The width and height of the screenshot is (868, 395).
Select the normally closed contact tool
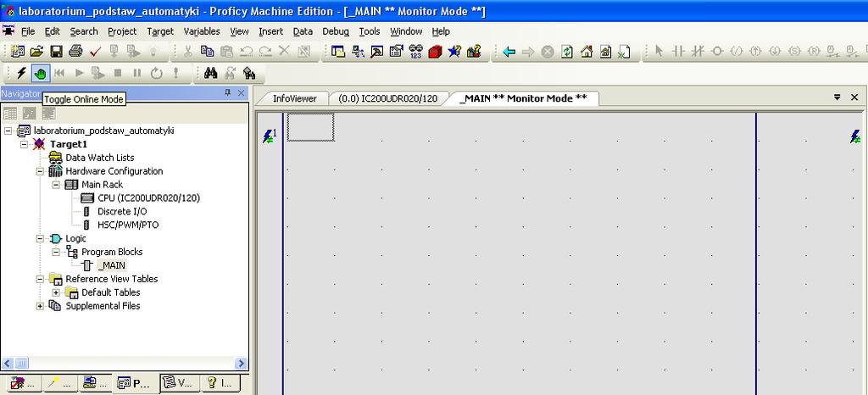click(698, 52)
